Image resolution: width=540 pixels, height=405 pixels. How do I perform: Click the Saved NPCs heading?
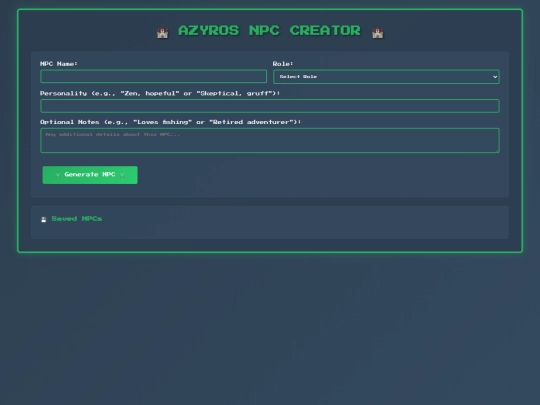click(76, 219)
